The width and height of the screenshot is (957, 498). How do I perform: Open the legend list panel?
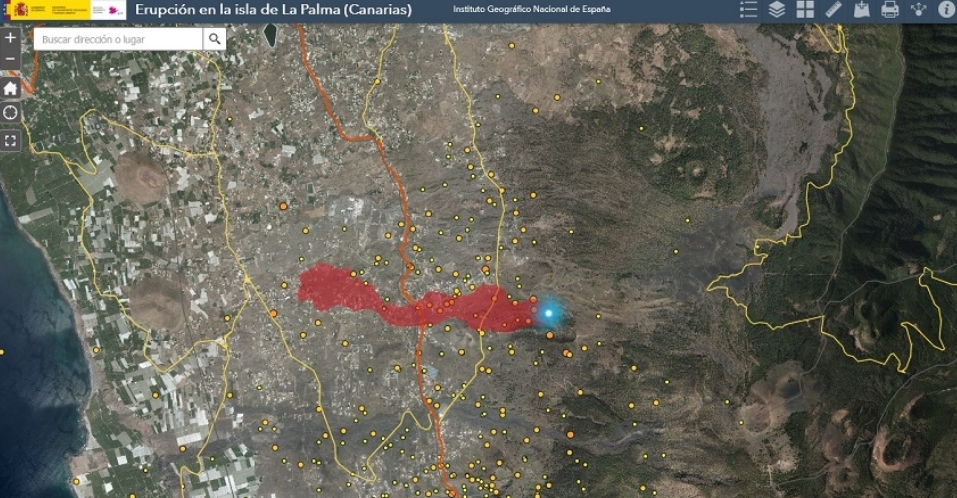click(748, 9)
